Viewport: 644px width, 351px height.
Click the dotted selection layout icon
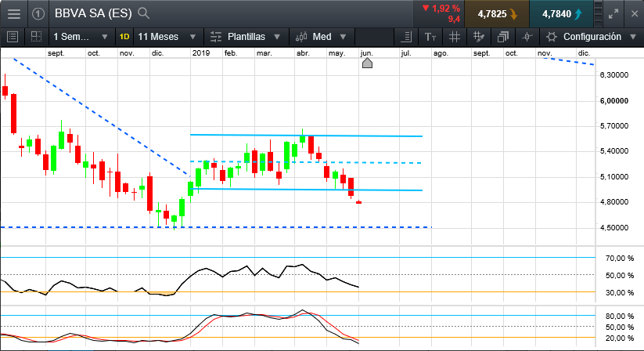(36, 37)
